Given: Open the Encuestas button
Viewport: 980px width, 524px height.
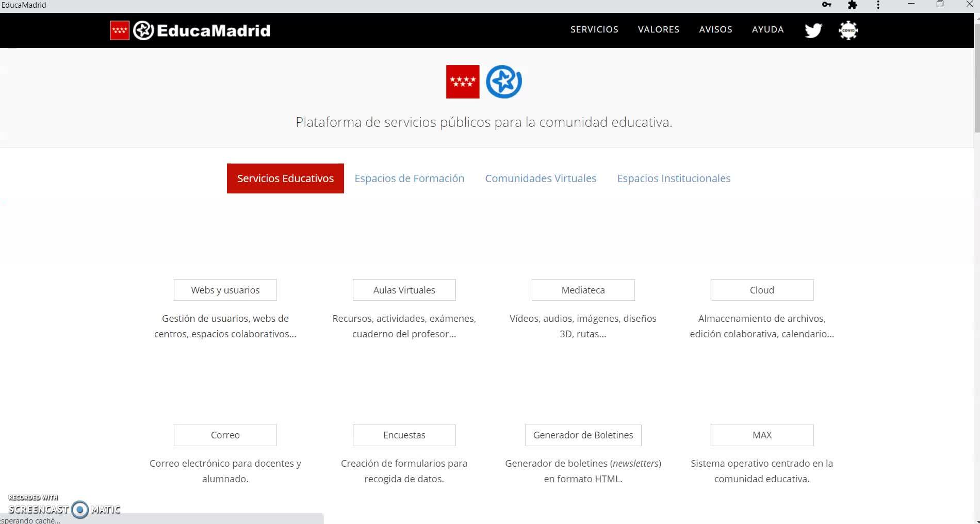Looking at the screenshot, I should (404, 435).
